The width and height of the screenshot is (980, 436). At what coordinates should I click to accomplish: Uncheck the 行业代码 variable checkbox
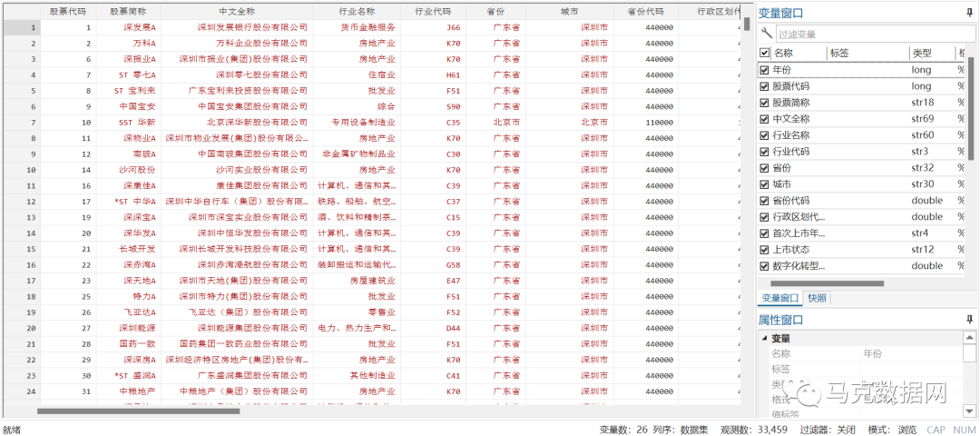pyautogui.click(x=764, y=152)
